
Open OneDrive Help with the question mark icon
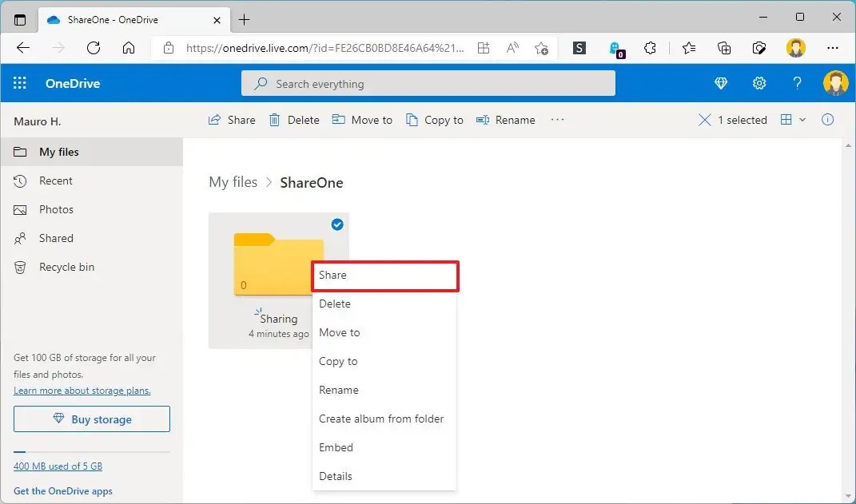coord(797,83)
